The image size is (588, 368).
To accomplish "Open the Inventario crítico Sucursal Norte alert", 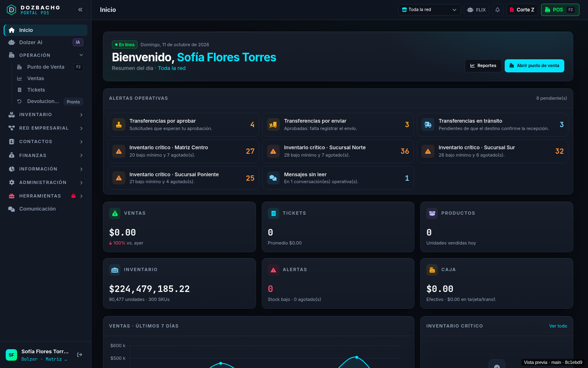I will [338, 151].
